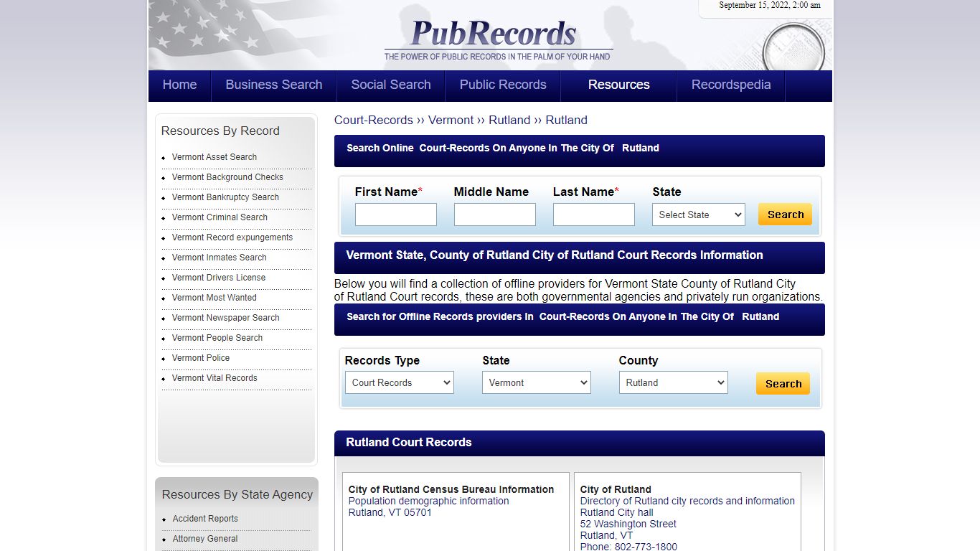The height and width of the screenshot is (551, 980).
Task: Click City of Rutland Census Bureau heading
Action: (451, 489)
